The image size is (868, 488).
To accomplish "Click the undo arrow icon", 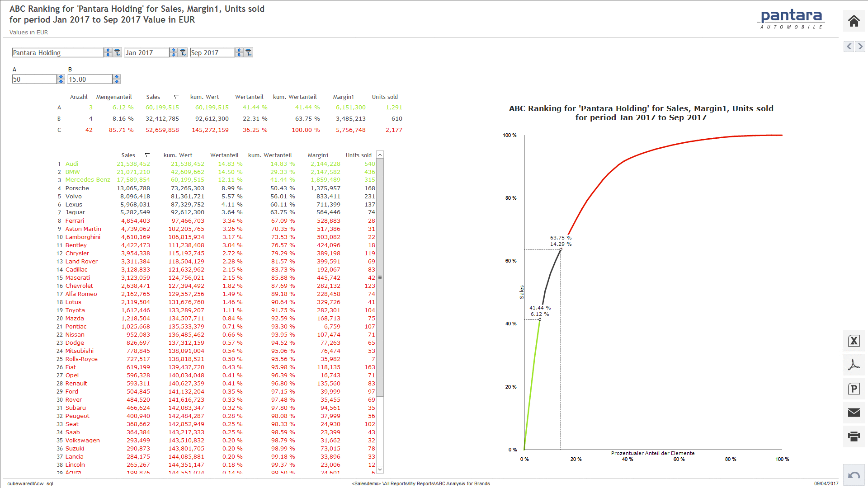I will (x=854, y=475).
